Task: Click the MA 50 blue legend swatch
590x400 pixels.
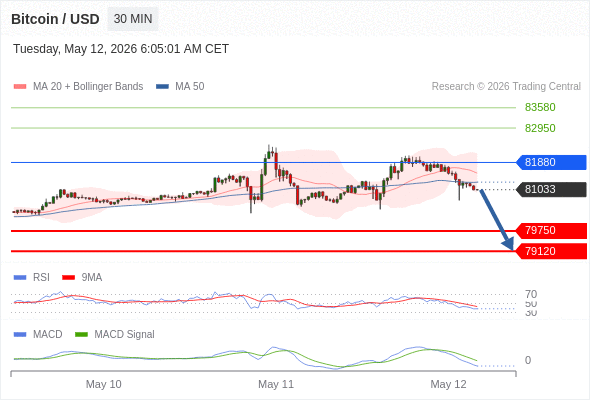Action: (162, 87)
